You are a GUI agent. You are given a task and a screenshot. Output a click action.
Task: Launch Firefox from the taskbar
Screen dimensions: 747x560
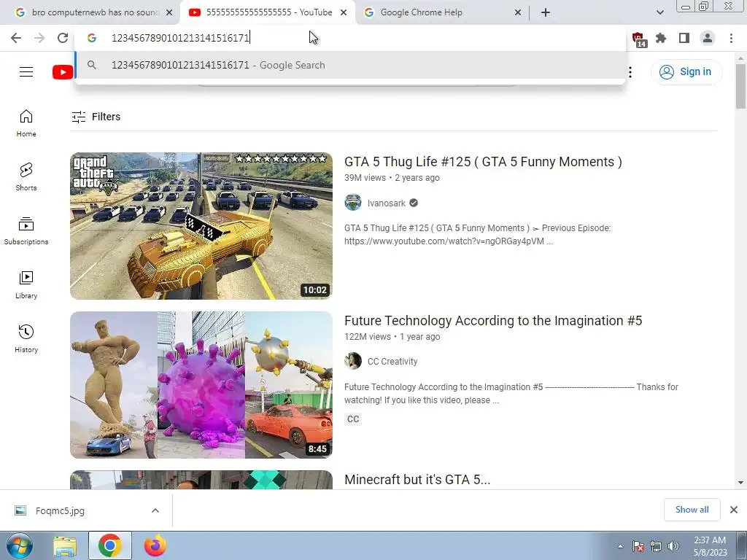point(155,546)
